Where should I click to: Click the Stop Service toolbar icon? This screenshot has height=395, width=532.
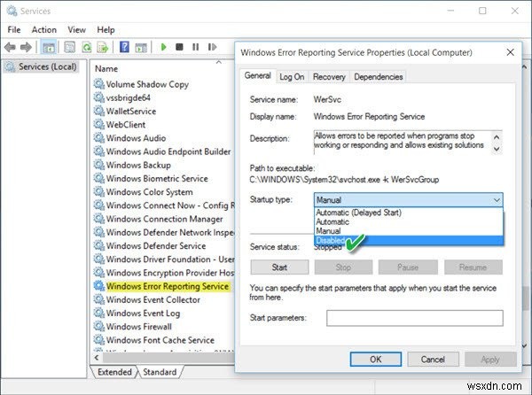[179, 47]
